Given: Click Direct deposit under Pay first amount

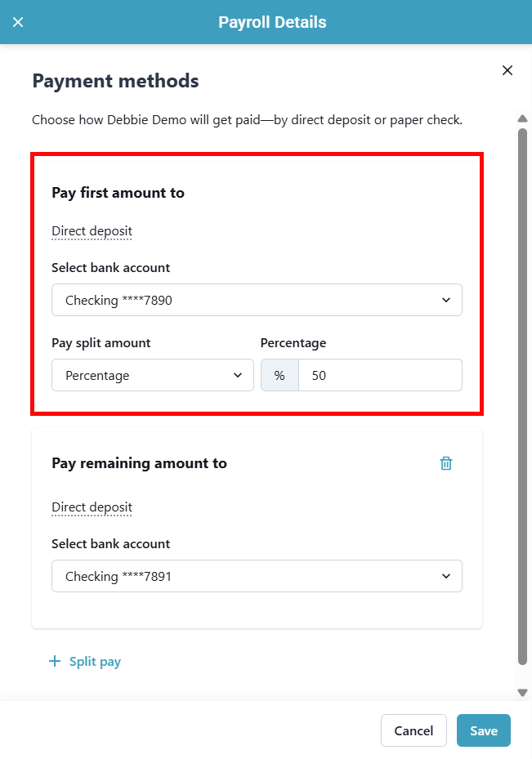Looking at the screenshot, I should point(92,231).
